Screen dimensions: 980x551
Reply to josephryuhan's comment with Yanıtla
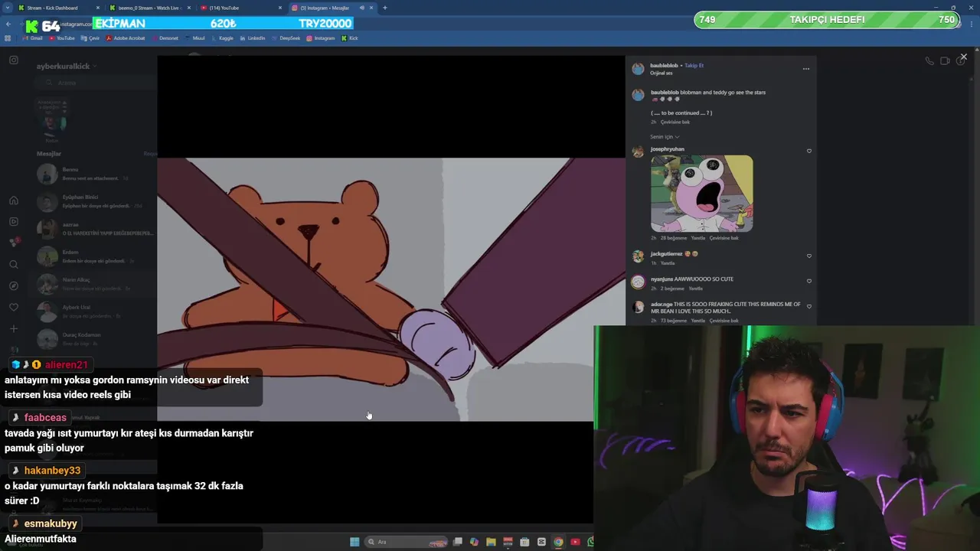[x=698, y=238]
